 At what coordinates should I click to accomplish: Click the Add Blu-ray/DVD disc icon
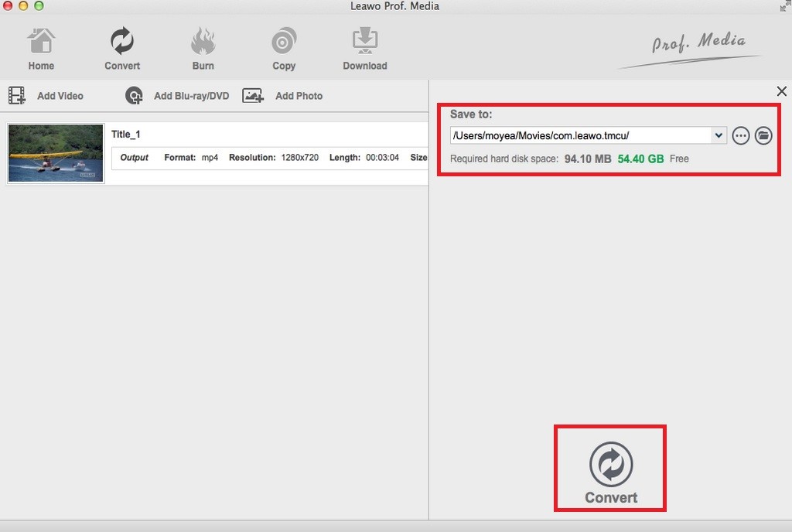(x=134, y=96)
